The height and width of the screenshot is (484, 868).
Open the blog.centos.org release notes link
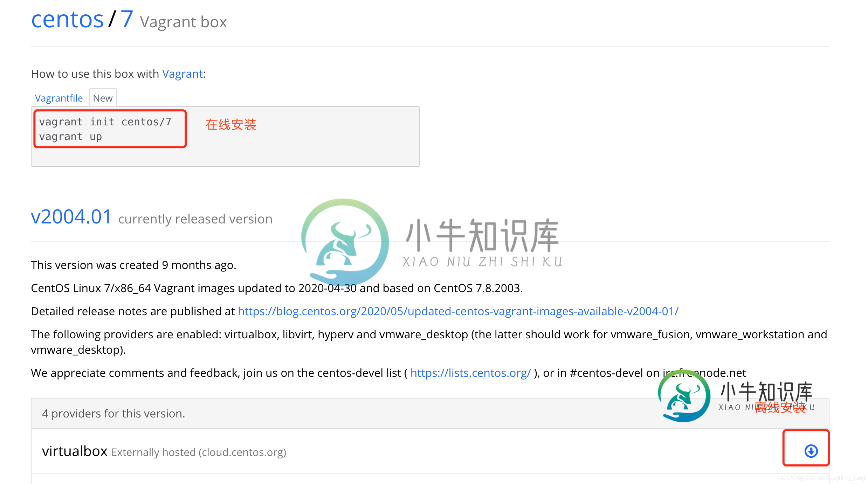(458, 311)
